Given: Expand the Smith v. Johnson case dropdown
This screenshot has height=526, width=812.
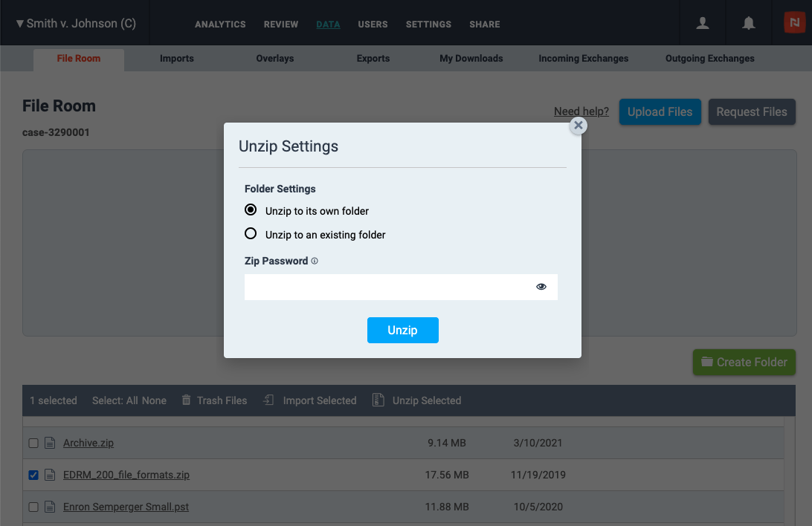Looking at the screenshot, I should point(74,24).
